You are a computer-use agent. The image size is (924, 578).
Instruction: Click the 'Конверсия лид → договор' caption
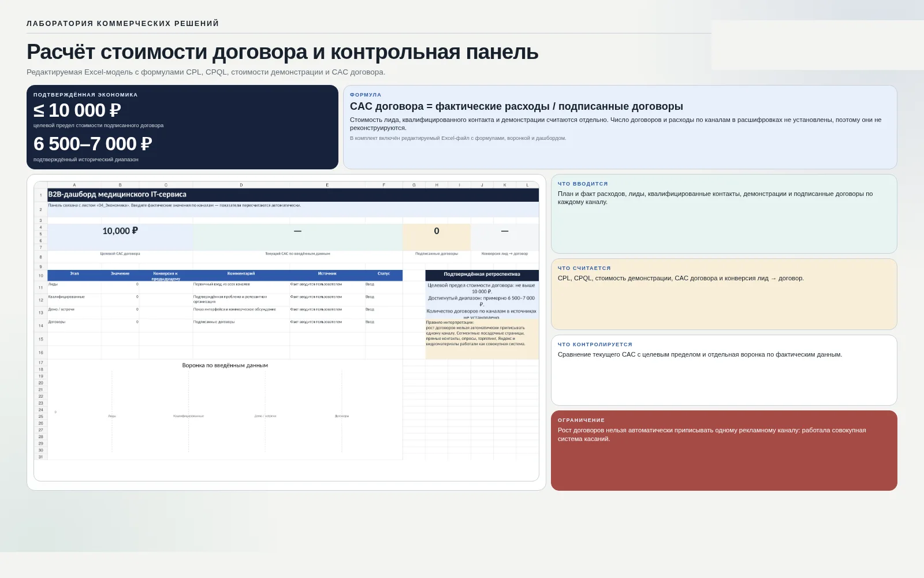pyautogui.click(x=505, y=254)
